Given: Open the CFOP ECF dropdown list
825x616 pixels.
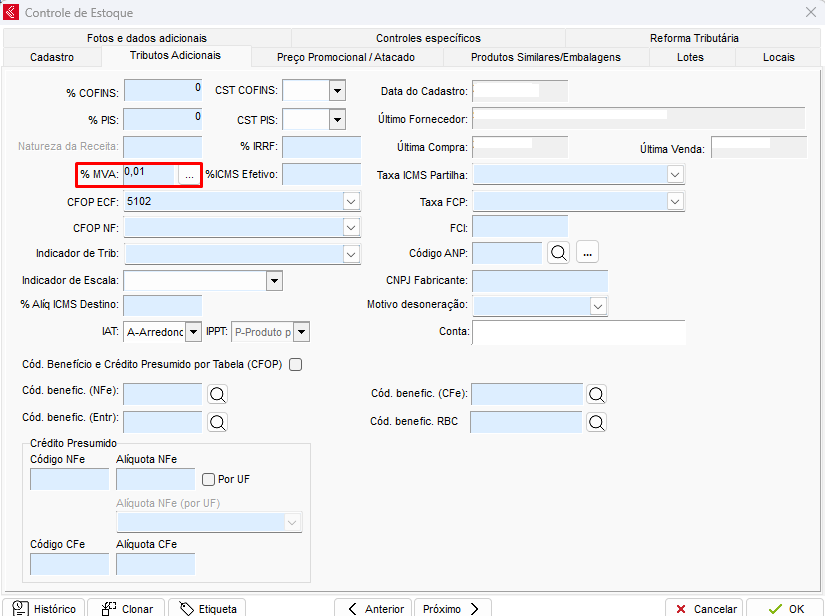Looking at the screenshot, I should [351, 201].
